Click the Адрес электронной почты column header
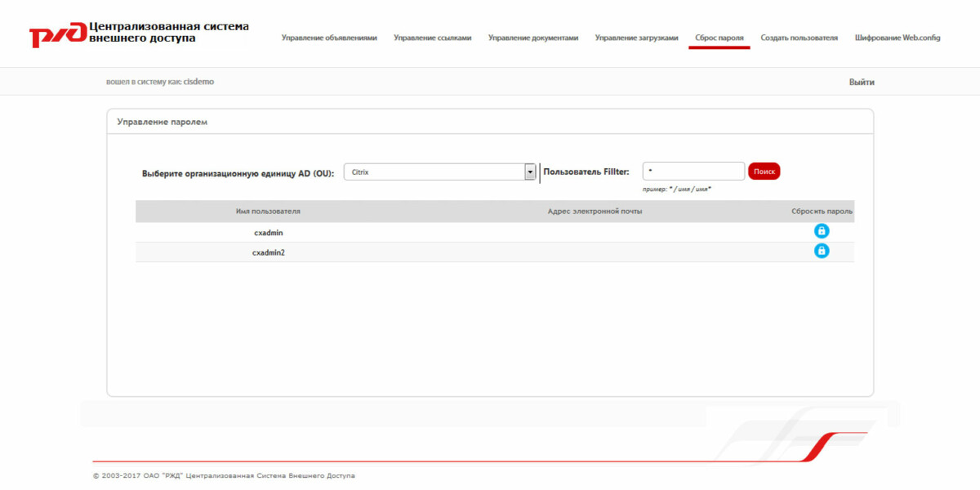 point(597,211)
